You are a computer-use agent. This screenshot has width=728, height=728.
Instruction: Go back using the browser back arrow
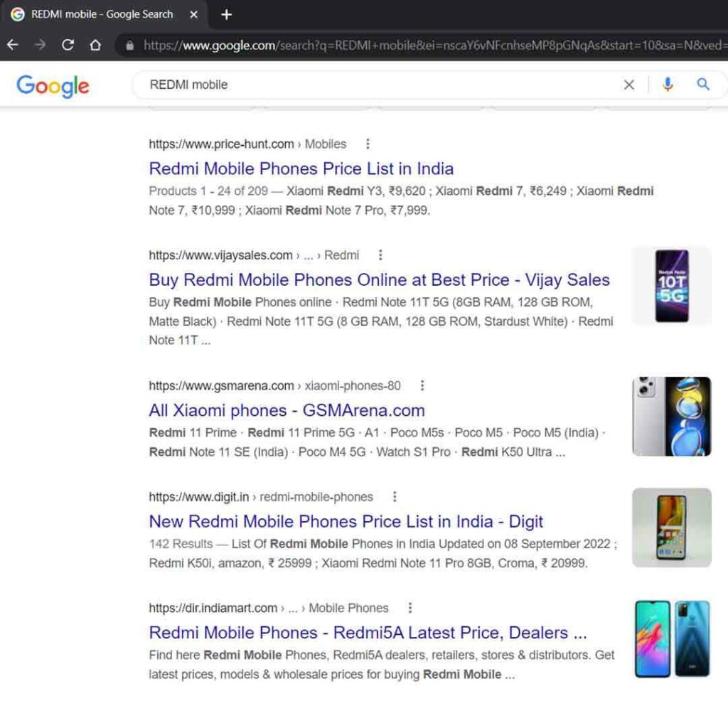13,45
